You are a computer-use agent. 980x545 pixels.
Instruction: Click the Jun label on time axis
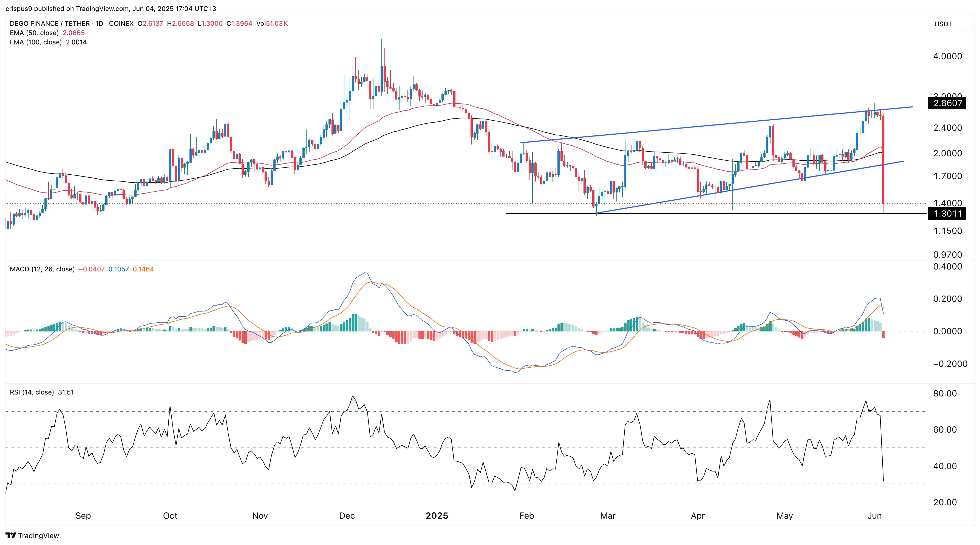pos(874,516)
